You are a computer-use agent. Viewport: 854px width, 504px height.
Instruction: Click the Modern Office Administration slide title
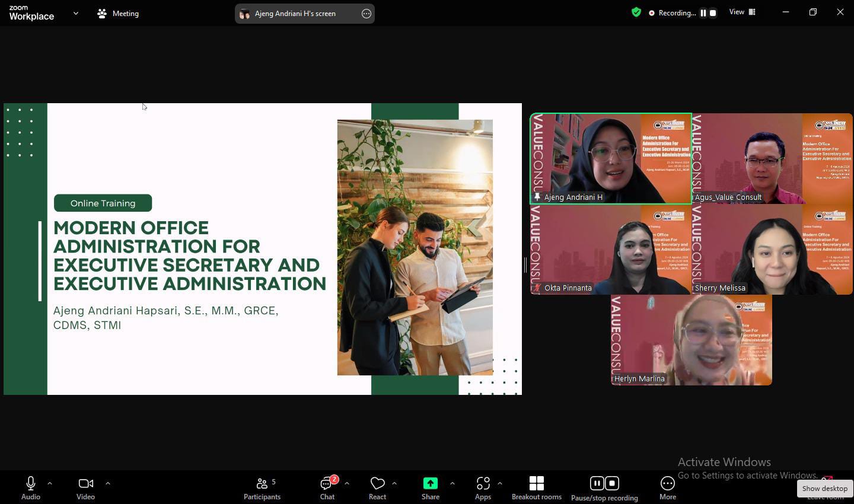190,256
